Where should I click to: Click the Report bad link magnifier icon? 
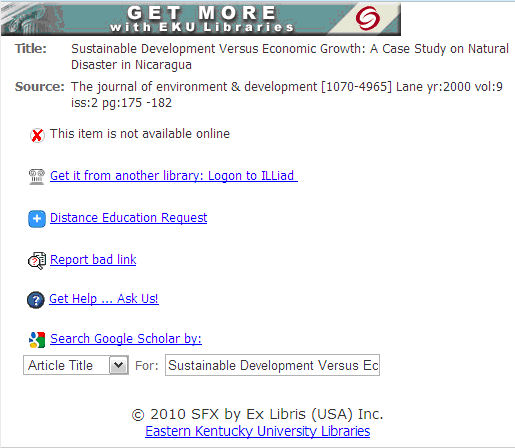pyautogui.click(x=37, y=261)
